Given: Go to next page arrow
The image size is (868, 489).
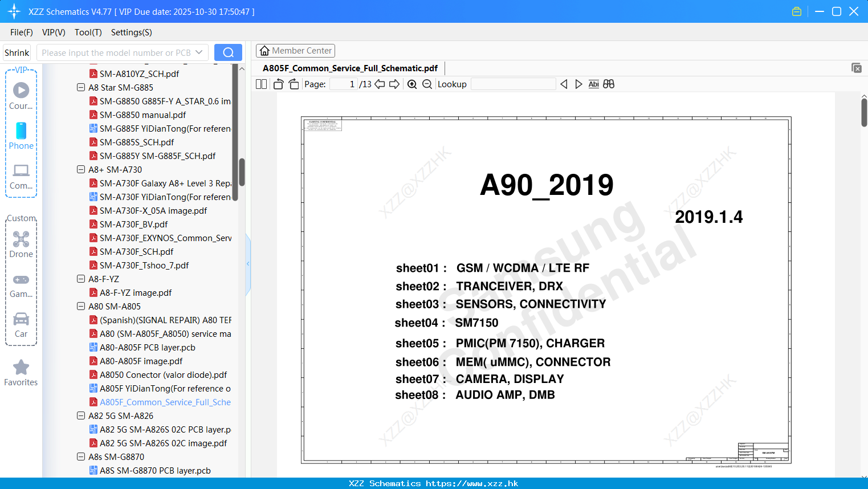Looking at the screenshot, I should 394,84.
